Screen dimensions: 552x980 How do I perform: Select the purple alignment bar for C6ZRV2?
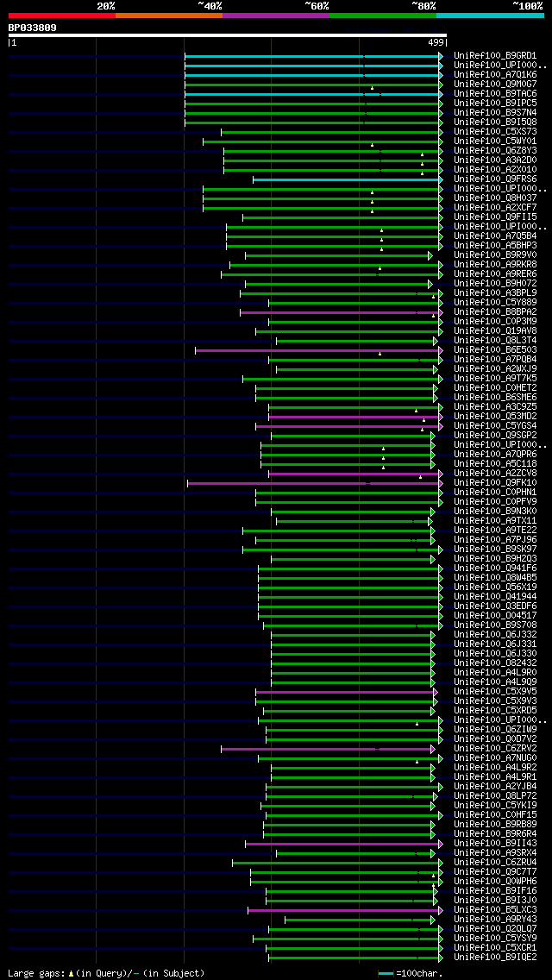pos(329,749)
